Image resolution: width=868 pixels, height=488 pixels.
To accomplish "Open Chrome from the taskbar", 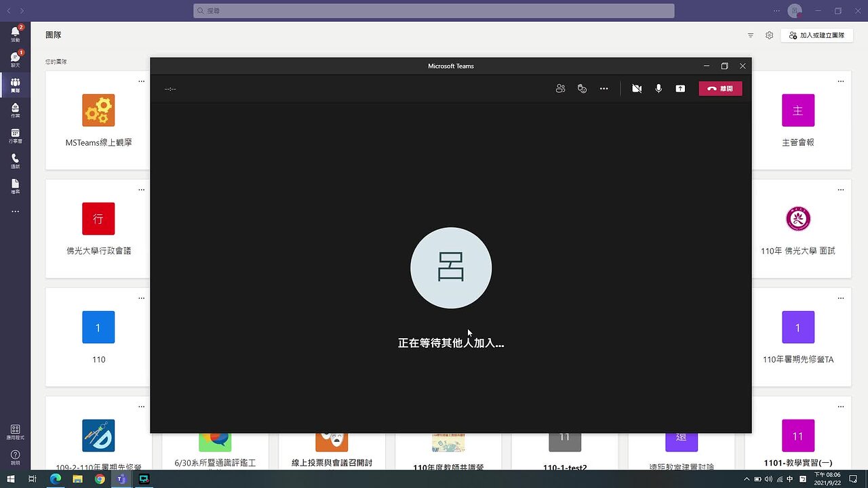I will click(x=100, y=479).
